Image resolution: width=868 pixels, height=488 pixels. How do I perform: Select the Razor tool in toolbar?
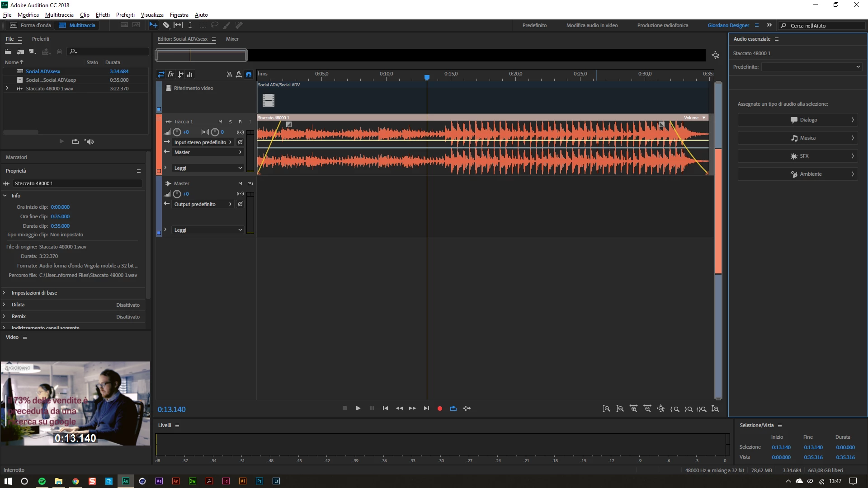166,25
